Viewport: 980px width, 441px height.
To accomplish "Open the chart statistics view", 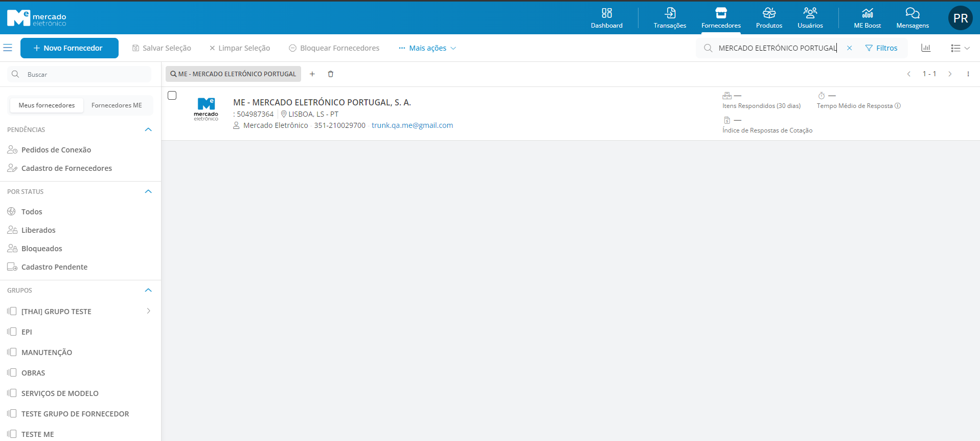I will pos(926,48).
